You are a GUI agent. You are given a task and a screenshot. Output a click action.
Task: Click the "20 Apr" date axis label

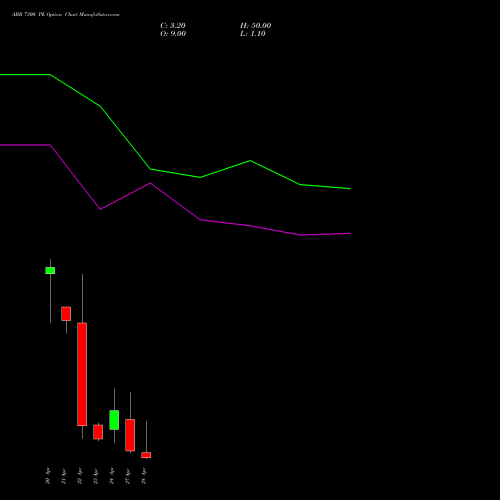coord(48,476)
